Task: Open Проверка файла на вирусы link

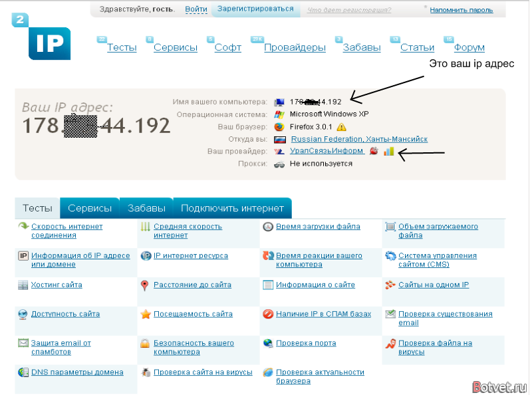Action: tap(436, 347)
